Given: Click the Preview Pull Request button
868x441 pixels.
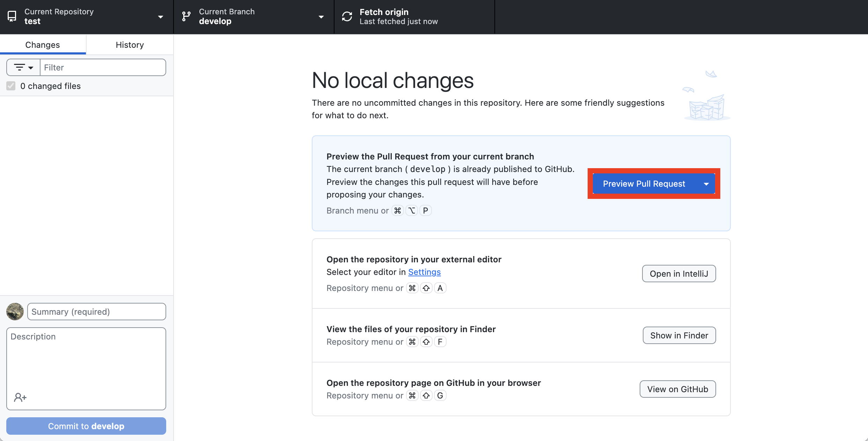Looking at the screenshot, I should [643, 184].
